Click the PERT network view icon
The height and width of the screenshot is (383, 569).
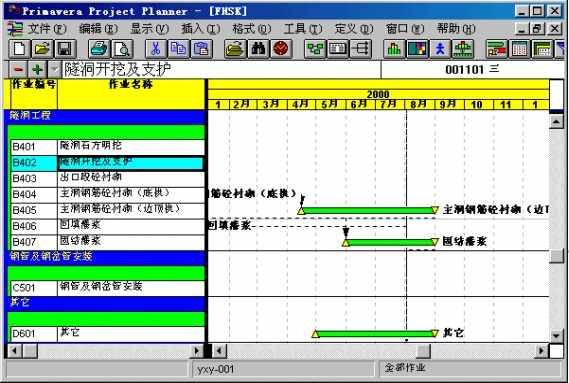315,49
